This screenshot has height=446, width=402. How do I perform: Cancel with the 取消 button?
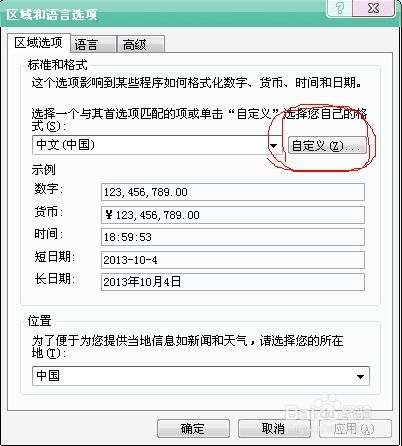coord(274,429)
